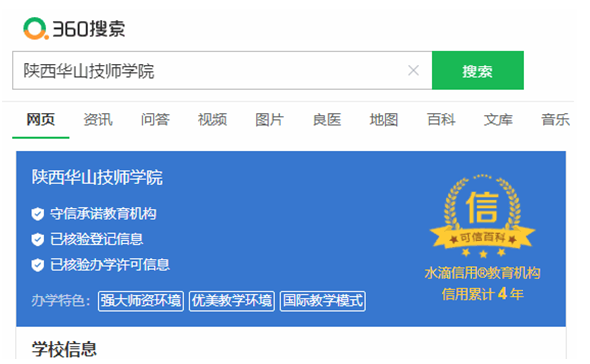The height and width of the screenshot is (364, 590).
Task: Switch to the 资讯 tab
Action: pyautogui.click(x=98, y=120)
